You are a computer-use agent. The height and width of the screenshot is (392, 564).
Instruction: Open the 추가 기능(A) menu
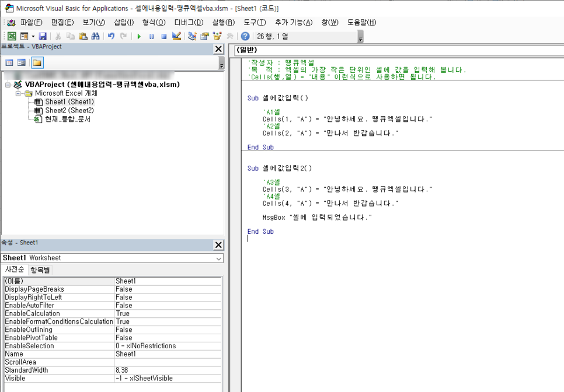pos(294,23)
